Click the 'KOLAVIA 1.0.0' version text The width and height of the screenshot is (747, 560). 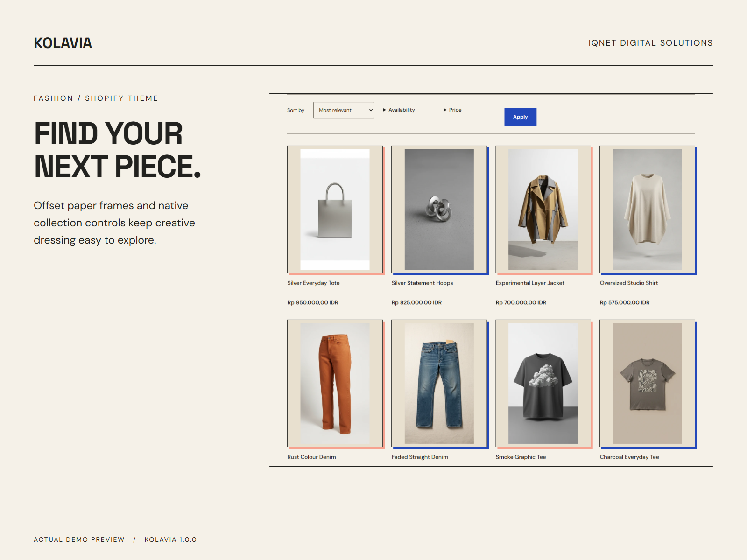click(170, 539)
